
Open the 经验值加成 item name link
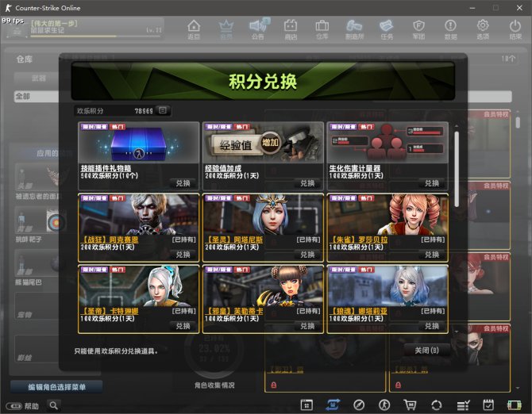(x=223, y=168)
